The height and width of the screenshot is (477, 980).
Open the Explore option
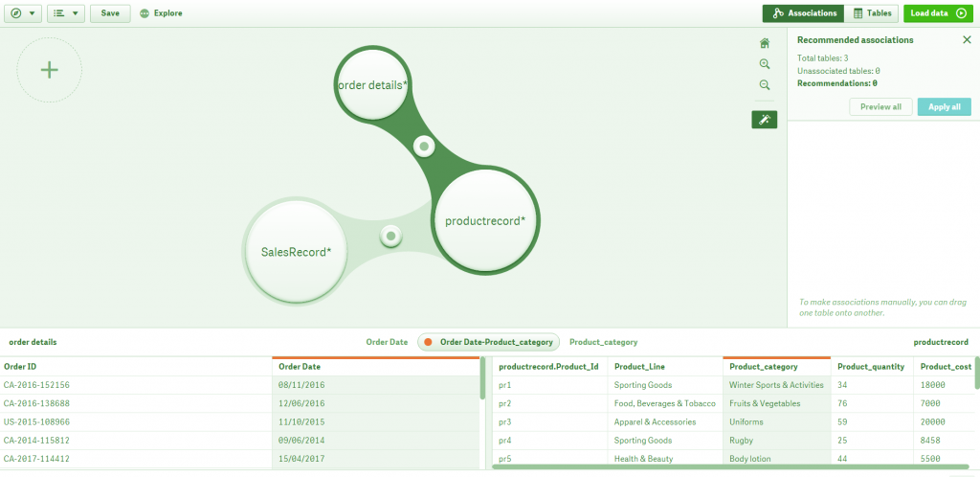pos(161,13)
